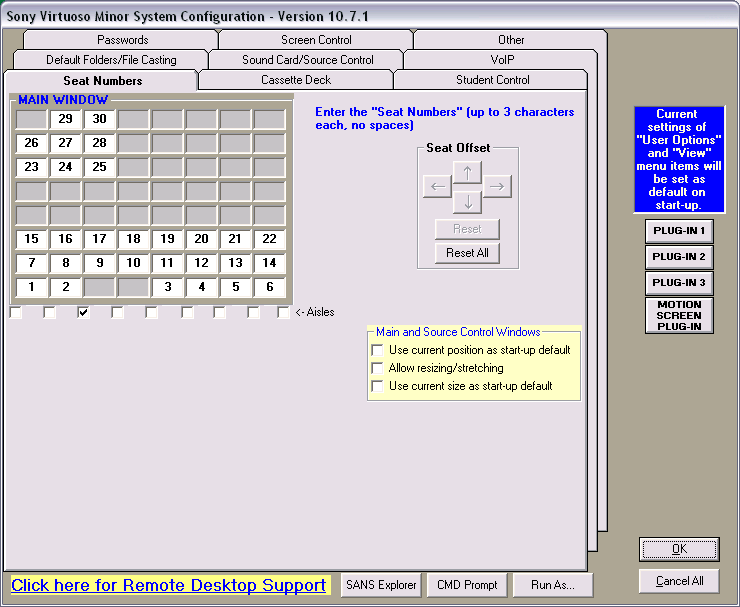Image resolution: width=740 pixels, height=607 pixels.
Task: Click the Seat Offset right arrow
Action: [x=497, y=186]
